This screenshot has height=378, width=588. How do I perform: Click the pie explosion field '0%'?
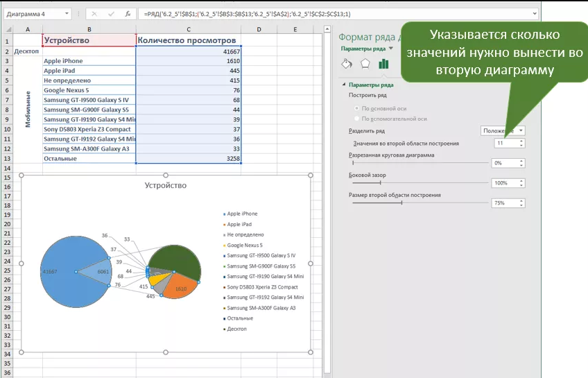(505, 163)
